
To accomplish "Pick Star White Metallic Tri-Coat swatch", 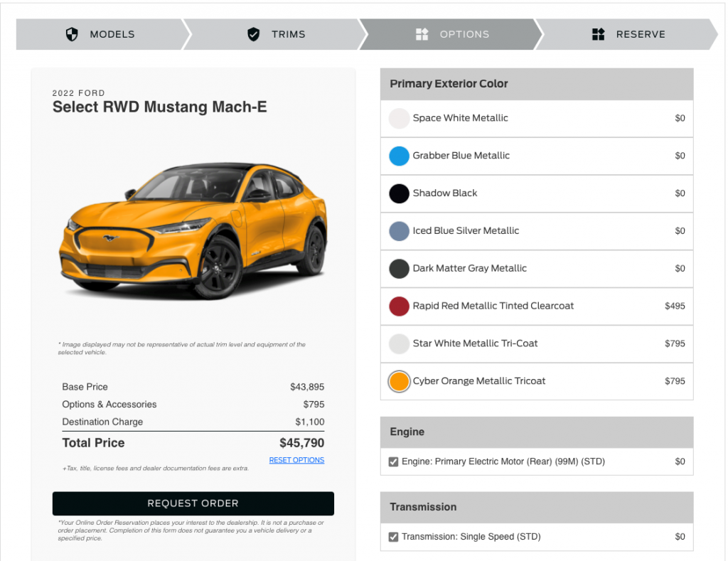I will (x=399, y=343).
